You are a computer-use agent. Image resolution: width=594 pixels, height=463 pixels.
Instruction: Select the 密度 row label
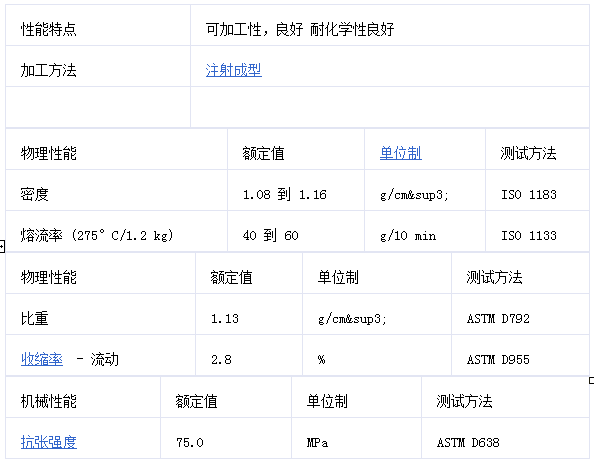(x=34, y=194)
